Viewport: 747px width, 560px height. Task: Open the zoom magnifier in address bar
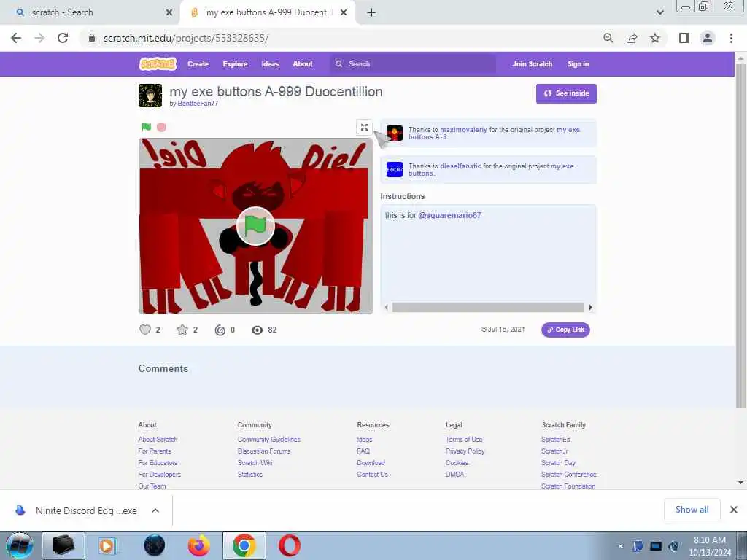pyautogui.click(x=608, y=38)
